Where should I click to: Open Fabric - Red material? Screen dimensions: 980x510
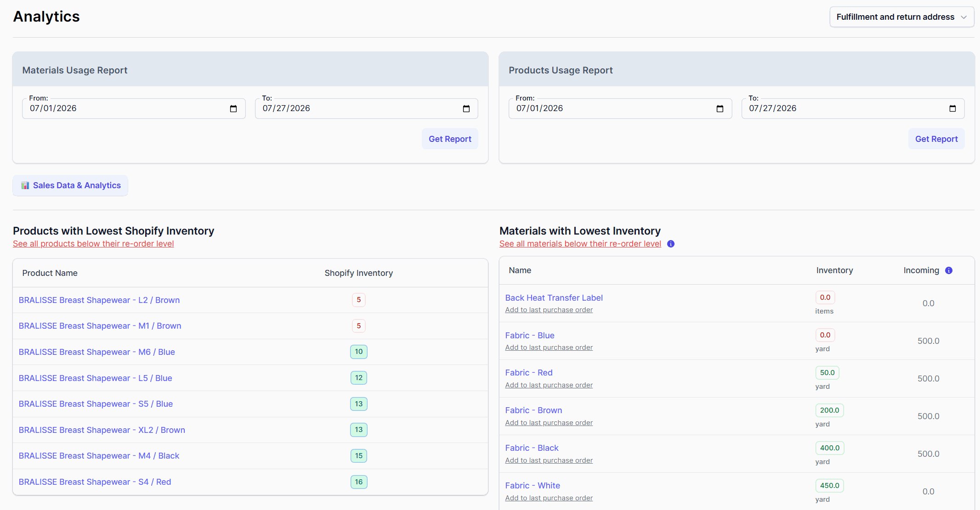pos(529,373)
